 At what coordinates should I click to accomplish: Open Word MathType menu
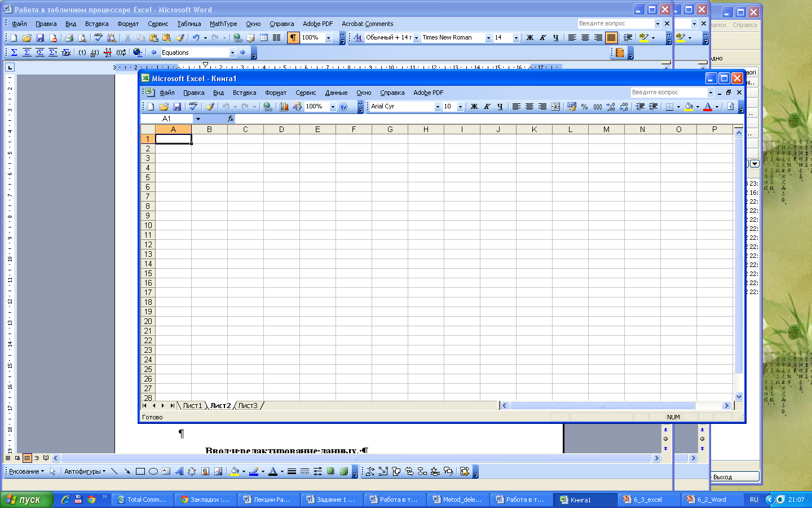pos(223,24)
